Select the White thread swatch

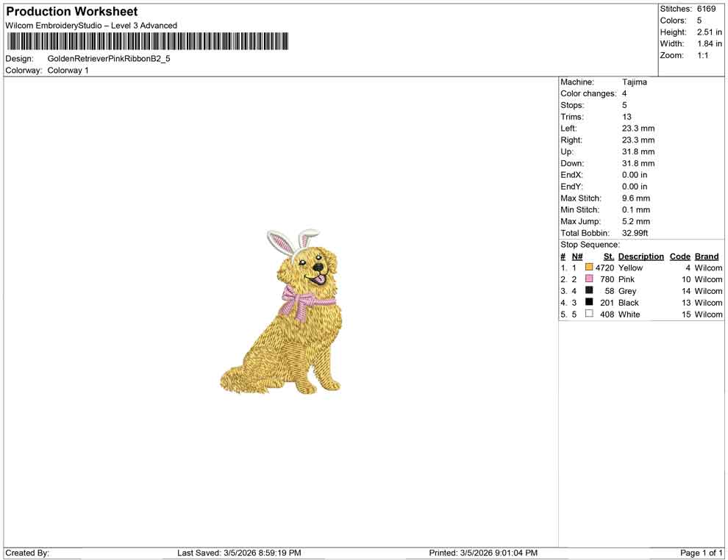[x=588, y=314]
